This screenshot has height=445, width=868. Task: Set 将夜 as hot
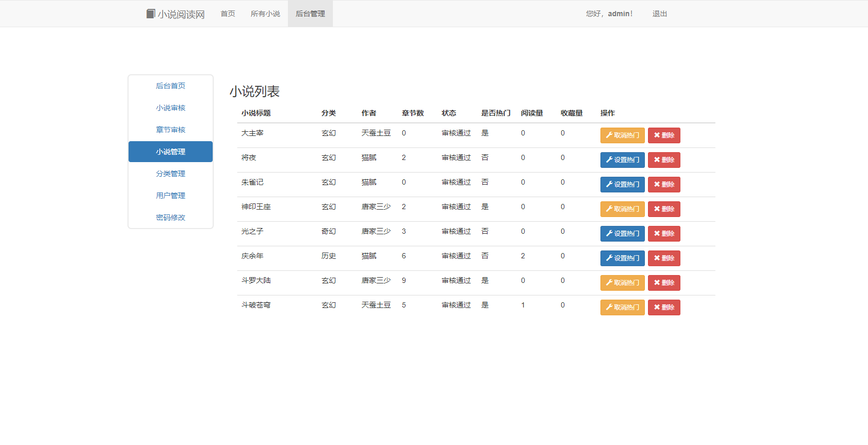point(622,160)
